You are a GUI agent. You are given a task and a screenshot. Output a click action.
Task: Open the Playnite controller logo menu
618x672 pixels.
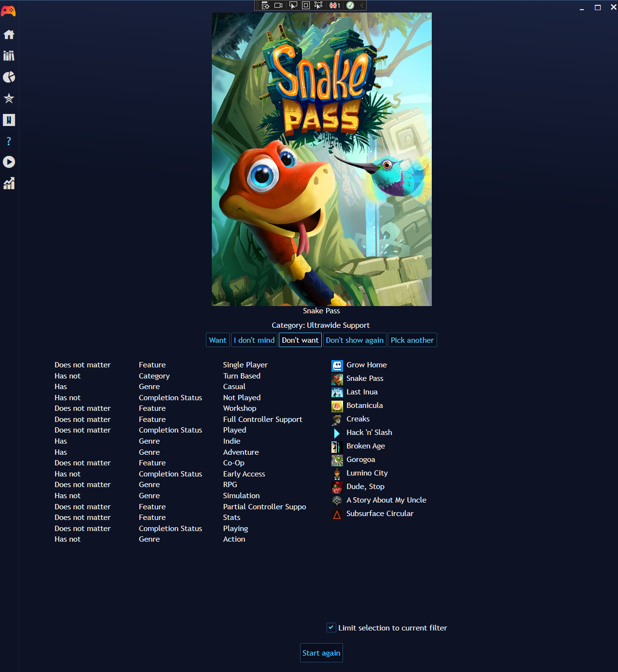(9, 11)
